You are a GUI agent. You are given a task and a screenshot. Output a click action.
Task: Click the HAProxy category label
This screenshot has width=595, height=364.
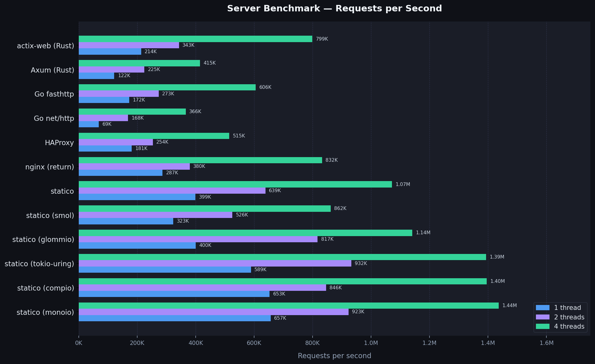[59, 143]
